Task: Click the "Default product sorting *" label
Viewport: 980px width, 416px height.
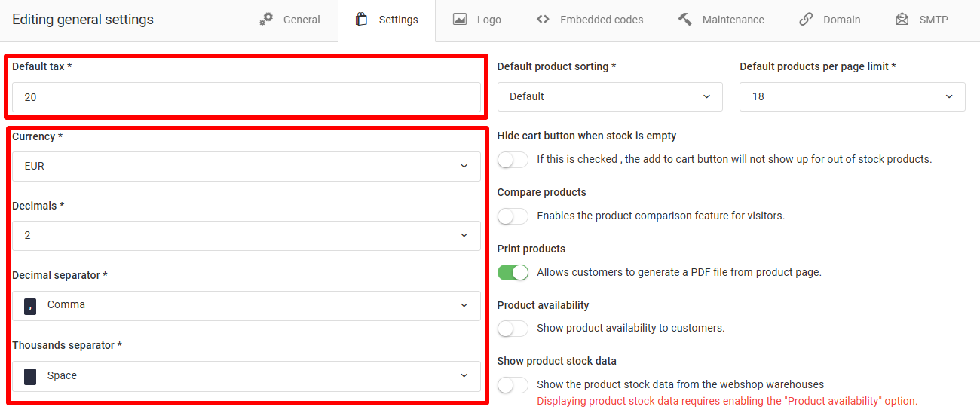Action: click(x=556, y=66)
